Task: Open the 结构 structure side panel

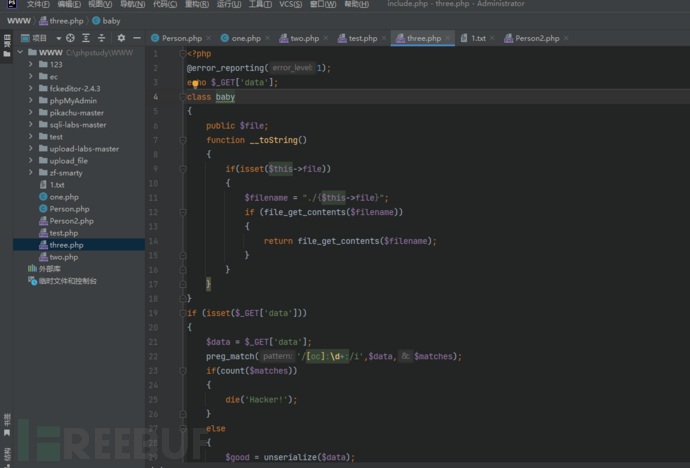Action: tap(7, 457)
